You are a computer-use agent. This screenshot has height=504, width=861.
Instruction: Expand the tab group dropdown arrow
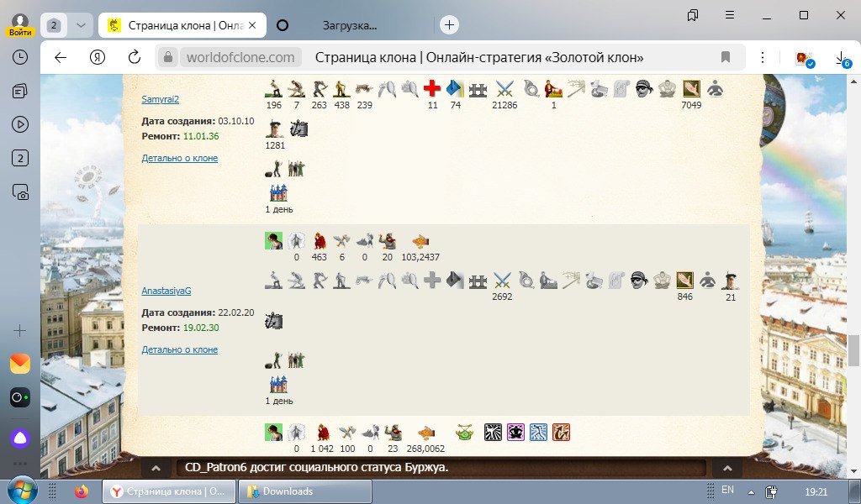[80, 25]
